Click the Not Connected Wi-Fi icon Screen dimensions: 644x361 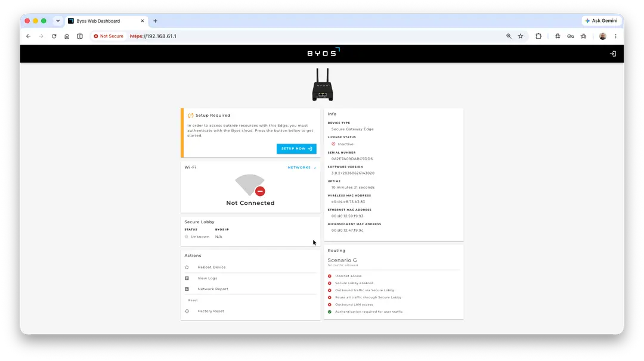[250, 185]
